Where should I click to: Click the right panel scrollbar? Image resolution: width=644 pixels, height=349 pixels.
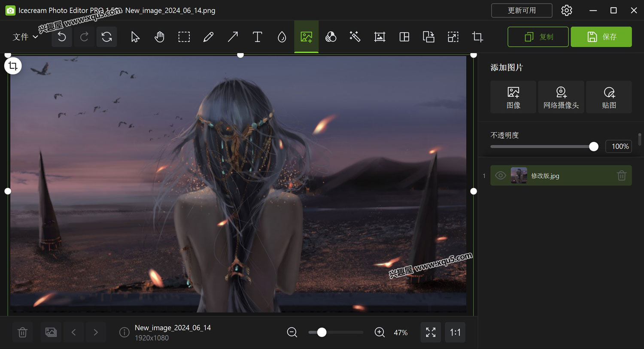click(x=640, y=140)
